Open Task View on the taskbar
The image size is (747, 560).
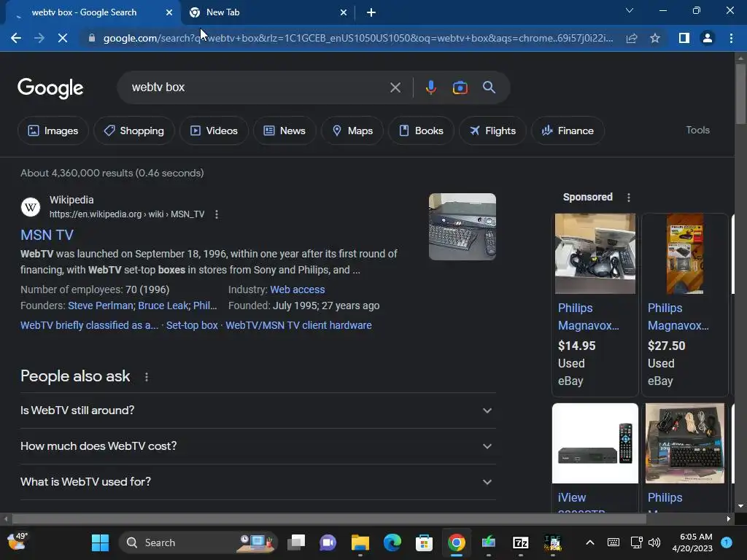point(296,542)
